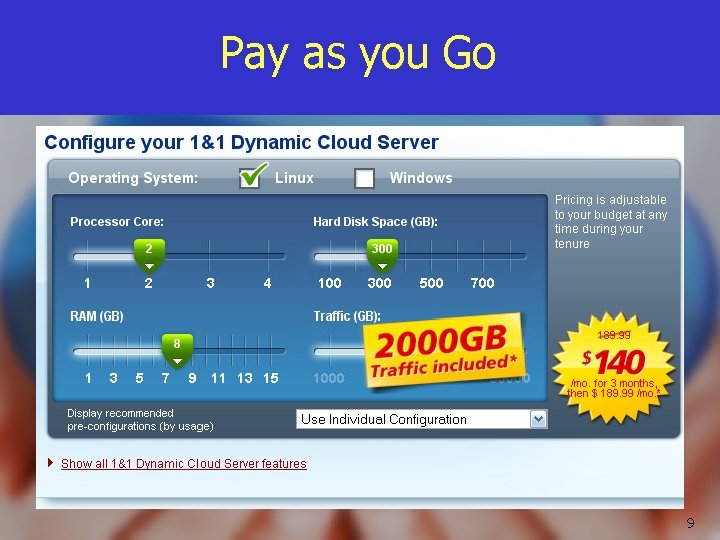Click the RAM slider handle showing 8
This screenshot has width=720, height=540.
click(x=177, y=350)
